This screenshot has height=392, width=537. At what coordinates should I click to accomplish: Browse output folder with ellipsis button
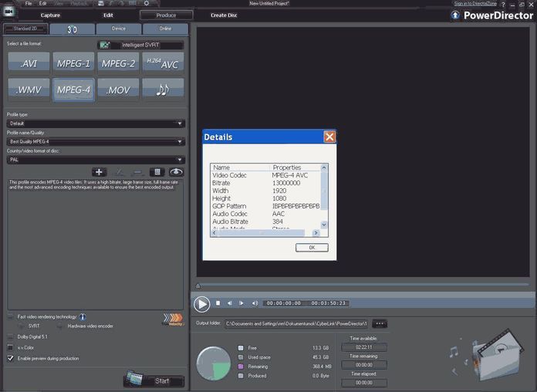380,323
